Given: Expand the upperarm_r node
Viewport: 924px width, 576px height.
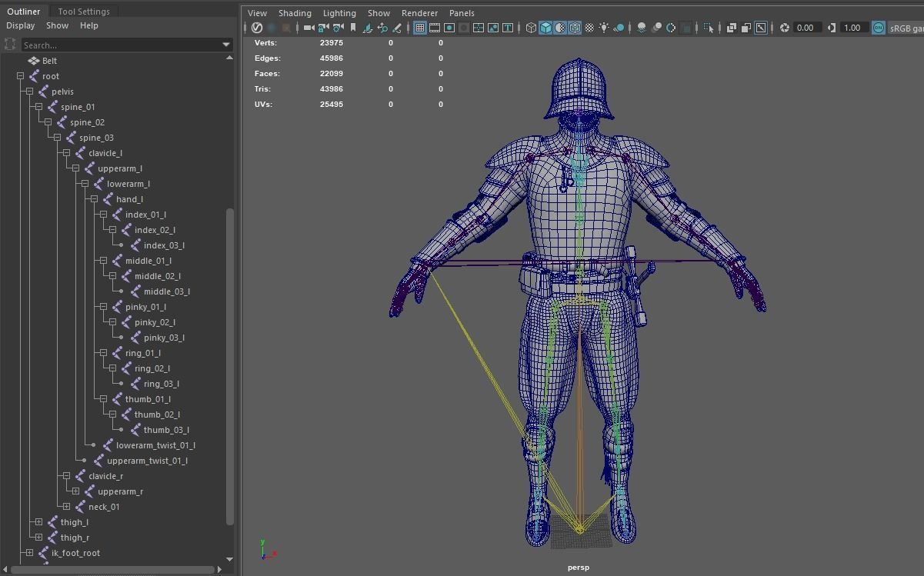Looking at the screenshot, I should click(76, 491).
